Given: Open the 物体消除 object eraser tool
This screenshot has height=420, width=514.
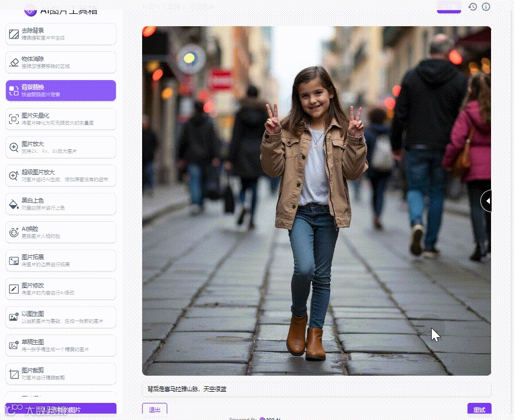Looking at the screenshot, I should pos(61,63).
